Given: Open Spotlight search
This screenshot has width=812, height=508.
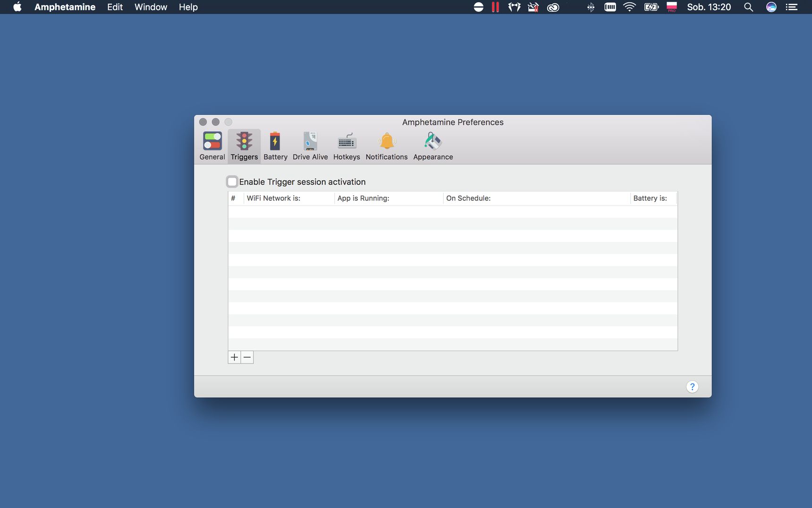Looking at the screenshot, I should 748,7.
